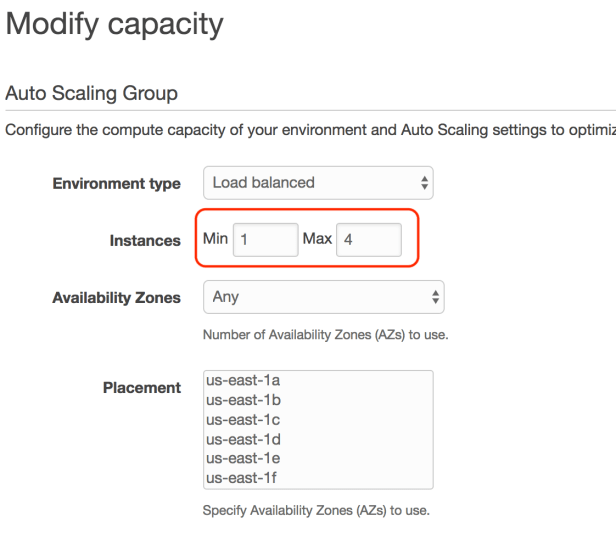Expand the Availability Zones dropdown
616x550 pixels.
coord(322,297)
